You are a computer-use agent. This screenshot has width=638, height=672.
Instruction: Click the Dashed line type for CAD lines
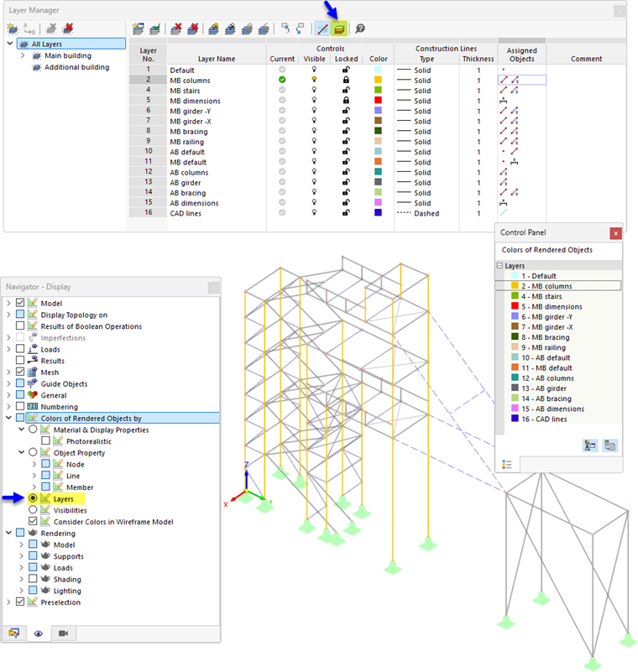(426, 213)
